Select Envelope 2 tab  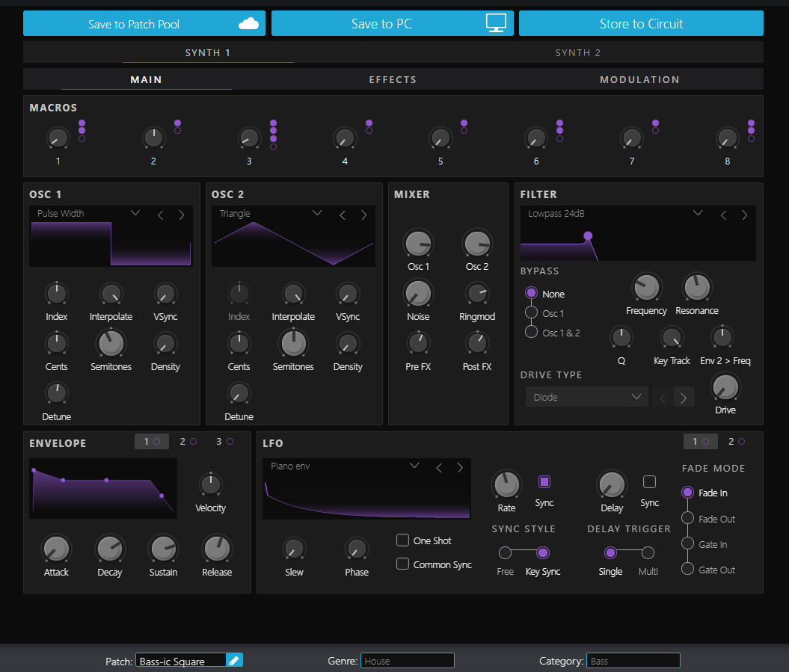[x=188, y=442]
